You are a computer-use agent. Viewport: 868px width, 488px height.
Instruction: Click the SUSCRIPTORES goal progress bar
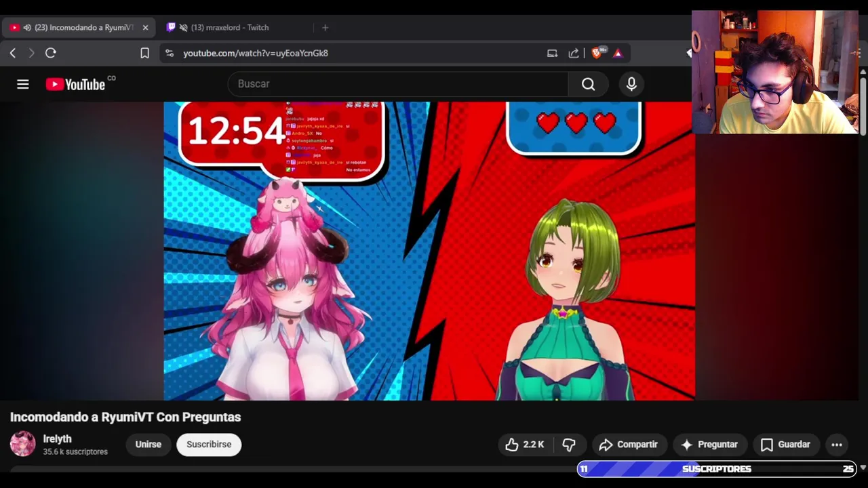pos(717,469)
